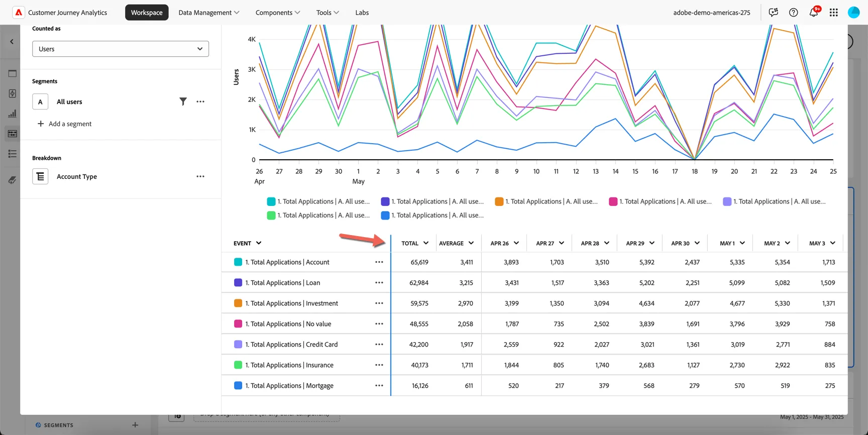Select the Total Applications Insurance row
Image resolution: width=868 pixels, height=435 pixels.
(x=534, y=365)
